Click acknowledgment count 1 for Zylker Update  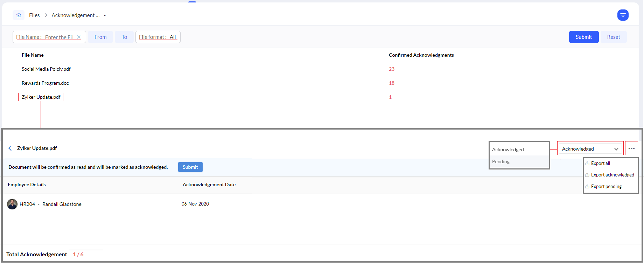click(x=390, y=97)
